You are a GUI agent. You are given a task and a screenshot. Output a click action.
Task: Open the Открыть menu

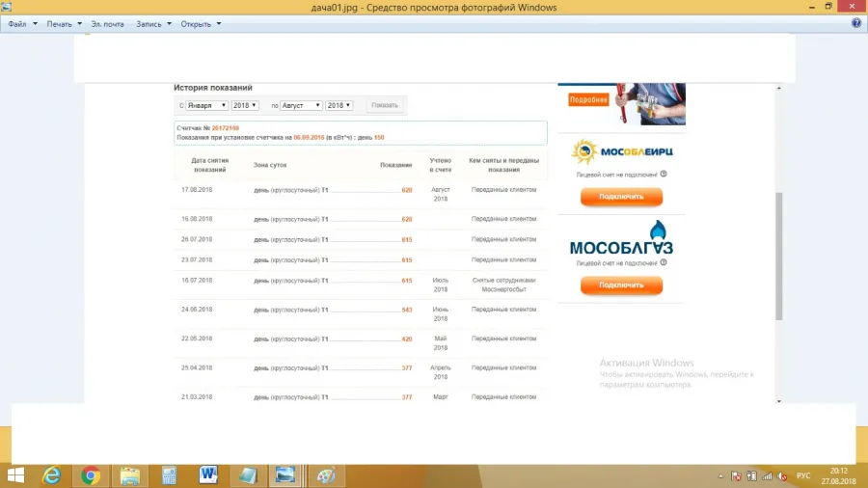[201, 24]
